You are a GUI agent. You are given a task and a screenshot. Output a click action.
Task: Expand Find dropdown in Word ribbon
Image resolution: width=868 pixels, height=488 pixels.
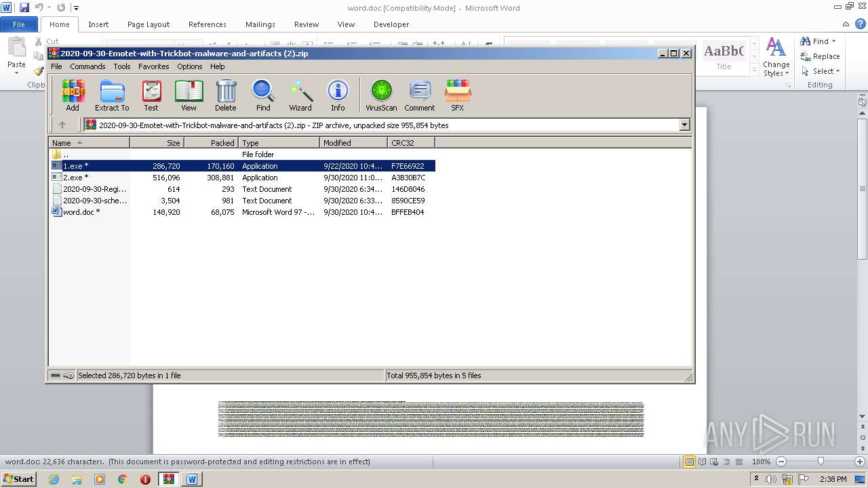(834, 41)
